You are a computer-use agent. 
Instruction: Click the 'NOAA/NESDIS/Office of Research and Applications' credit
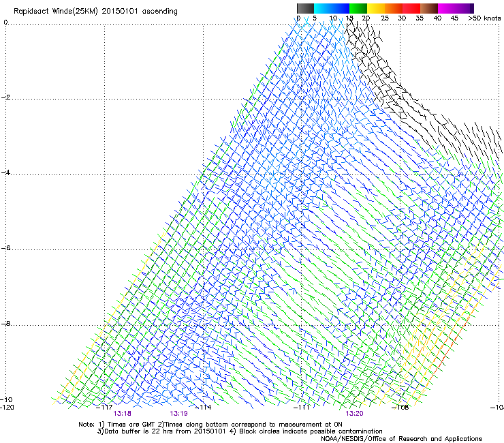coord(401,439)
